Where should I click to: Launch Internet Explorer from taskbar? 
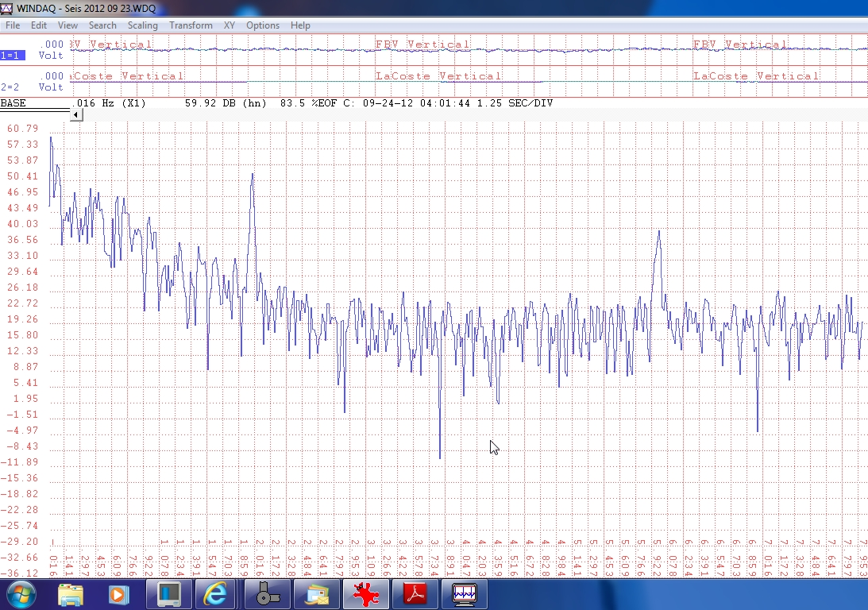(x=214, y=595)
